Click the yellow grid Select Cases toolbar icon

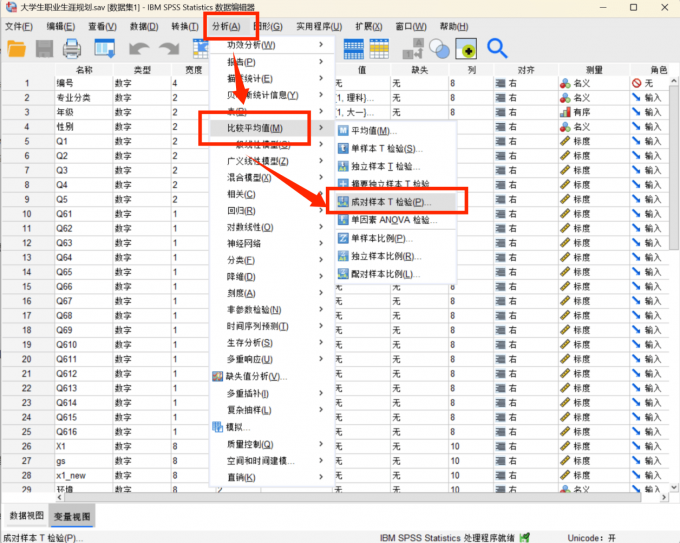click(379, 49)
